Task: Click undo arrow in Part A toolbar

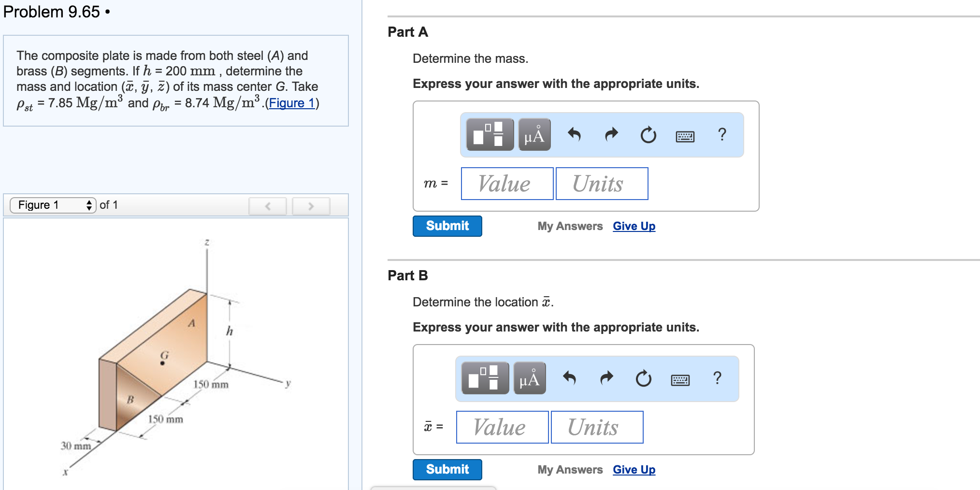Action: pos(574,134)
